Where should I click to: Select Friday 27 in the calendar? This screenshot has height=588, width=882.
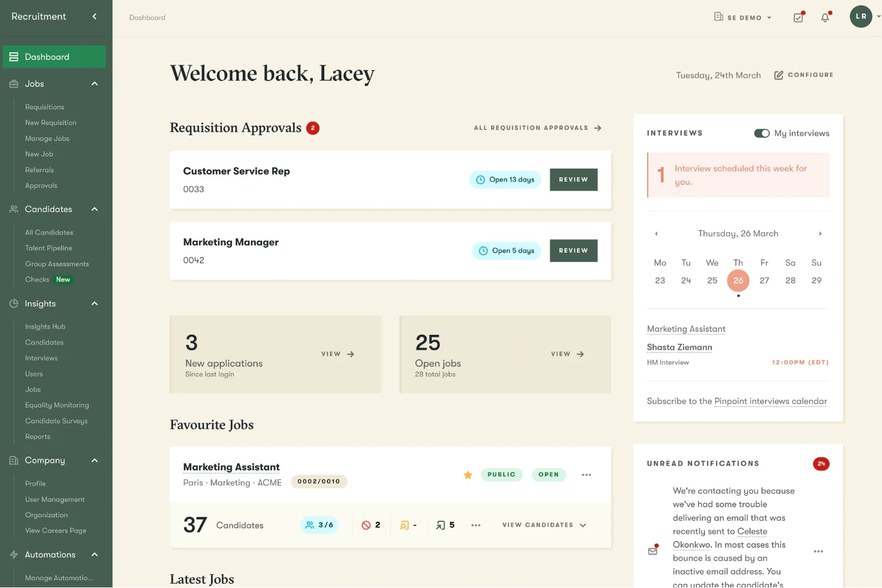pos(765,281)
